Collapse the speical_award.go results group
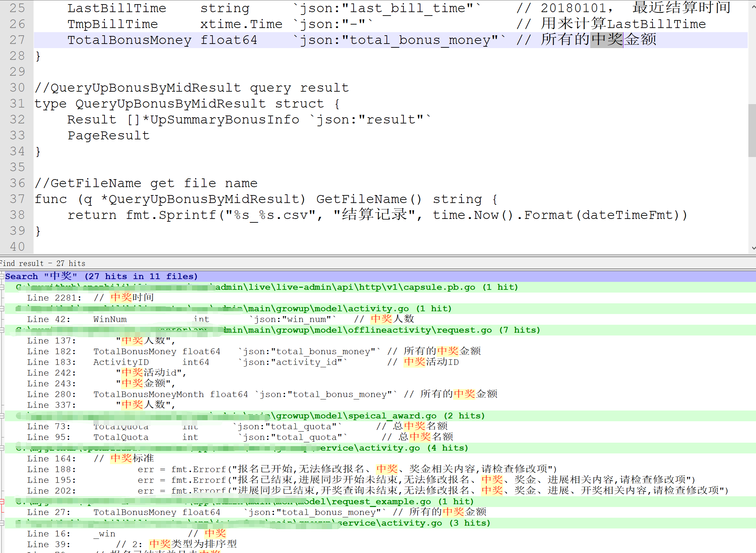This screenshot has height=553, width=756. (2, 416)
